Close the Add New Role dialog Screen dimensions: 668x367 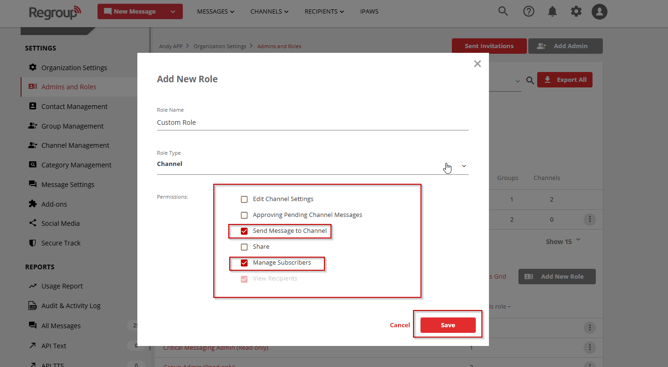(477, 64)
